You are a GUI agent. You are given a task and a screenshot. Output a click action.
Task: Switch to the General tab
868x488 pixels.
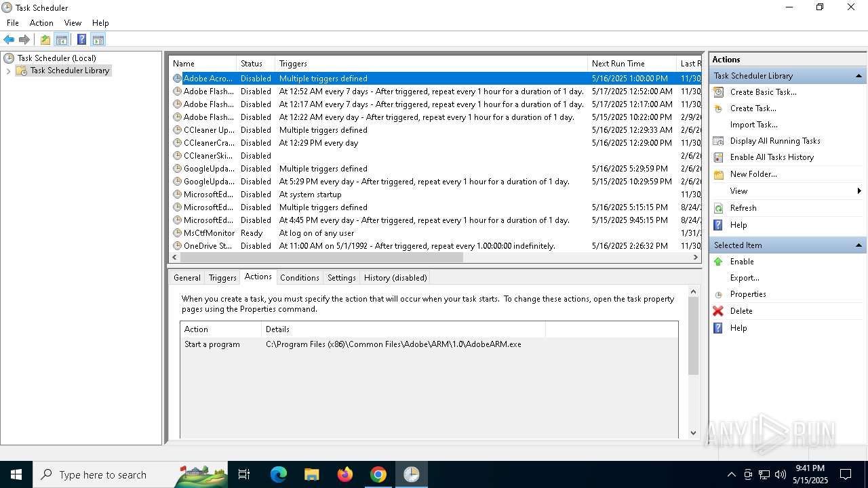click(187, 278)
